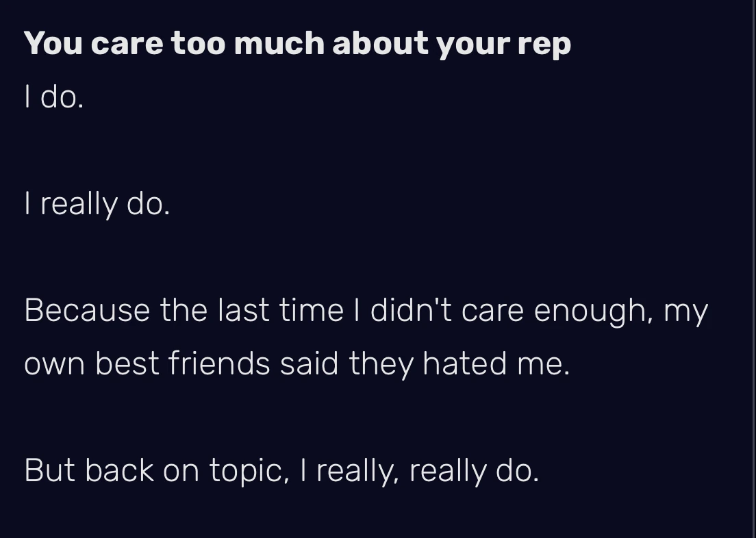
Task: Click the word 'said' in 'said they hated'
Action: (309, 363)
